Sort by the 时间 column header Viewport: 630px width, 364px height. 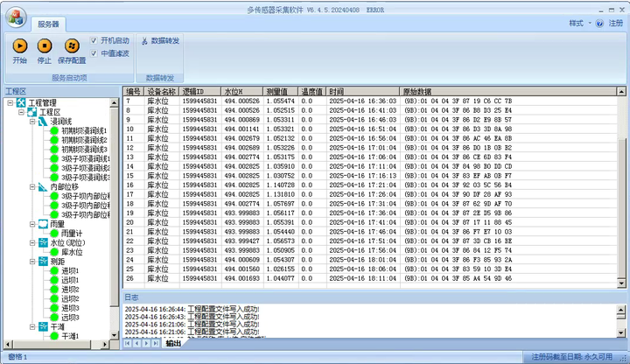(x=363, y=92)
